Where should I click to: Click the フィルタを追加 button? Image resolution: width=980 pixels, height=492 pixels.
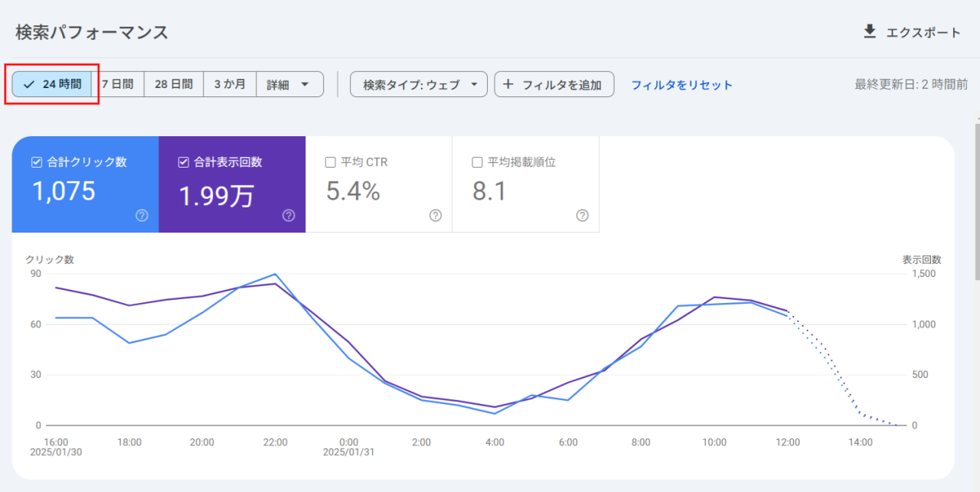coord(554,84)
